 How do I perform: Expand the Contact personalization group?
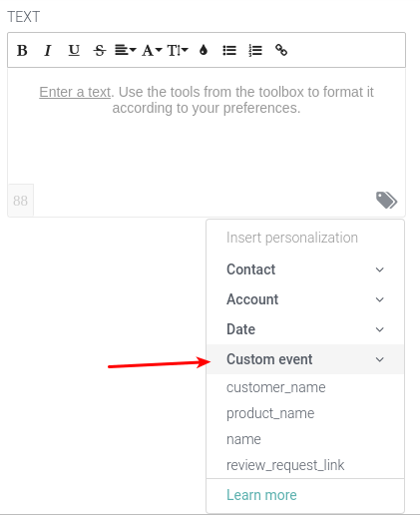[305, 269]
